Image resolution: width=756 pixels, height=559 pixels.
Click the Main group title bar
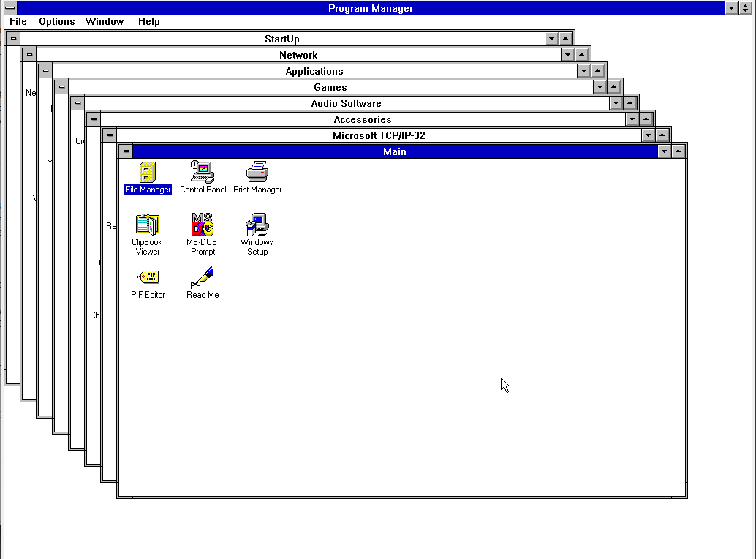[x=395, y=151]
